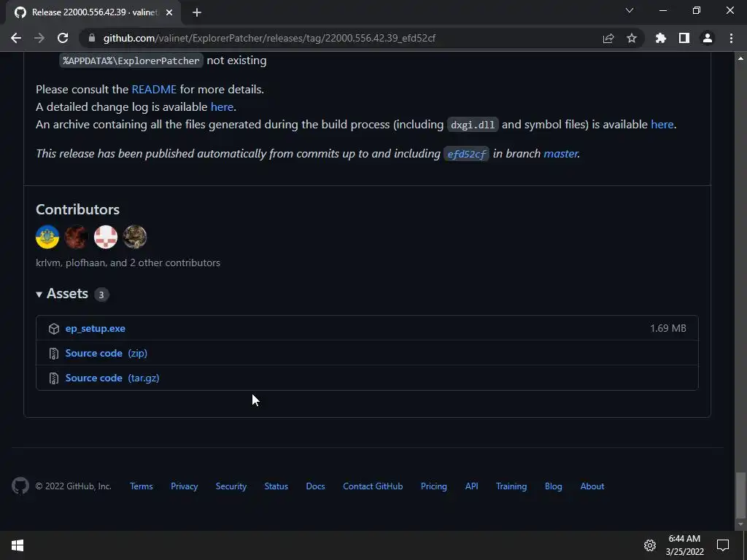This screenshot has width=747, height=560.
Task: Download Source code (zip)
Action: coord(107,354)
